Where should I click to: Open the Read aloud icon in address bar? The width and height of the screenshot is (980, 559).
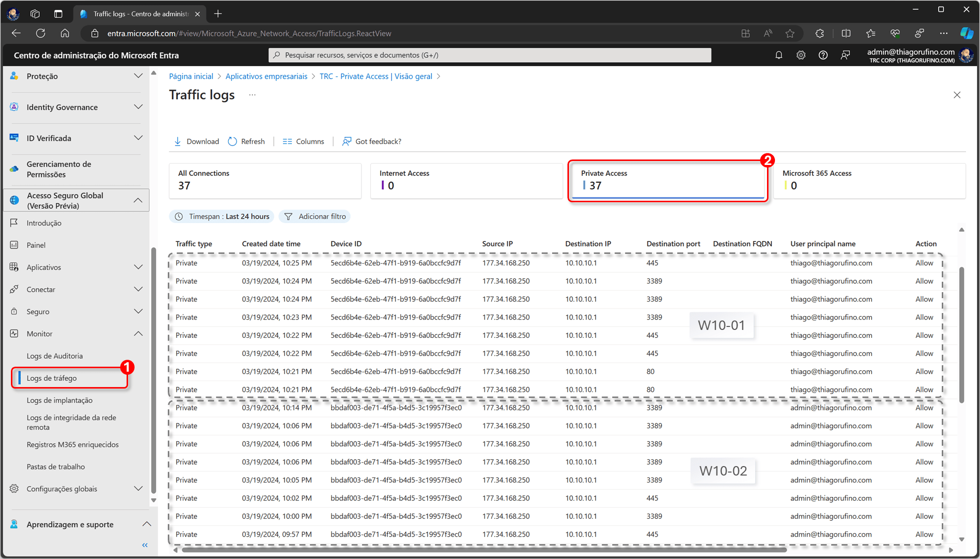(768, 33)
